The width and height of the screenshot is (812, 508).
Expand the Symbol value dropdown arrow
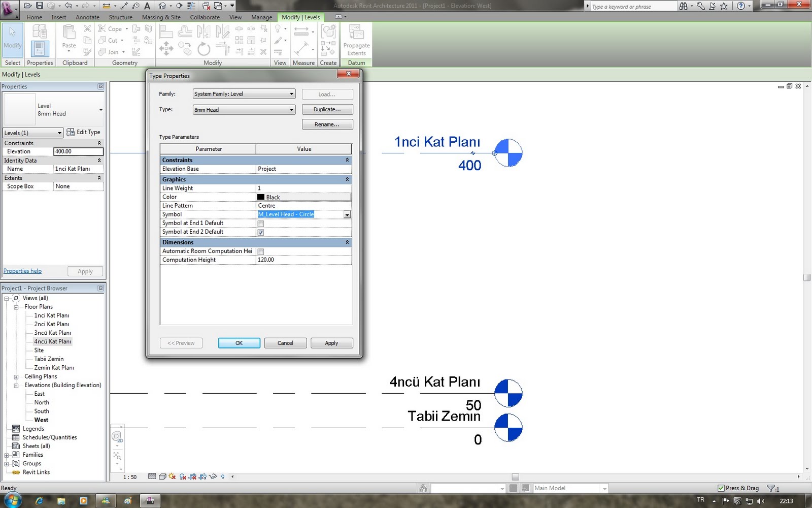coord(347,214)
